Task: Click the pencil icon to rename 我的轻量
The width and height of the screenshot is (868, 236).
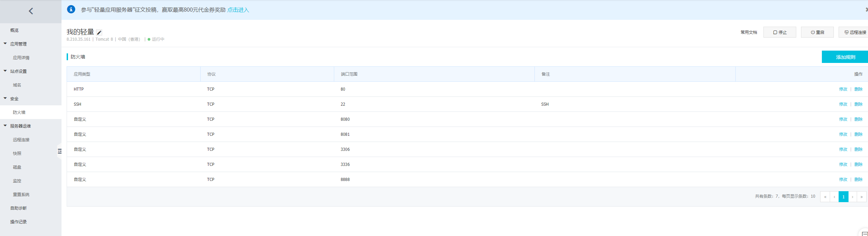Action: point(99,32)
